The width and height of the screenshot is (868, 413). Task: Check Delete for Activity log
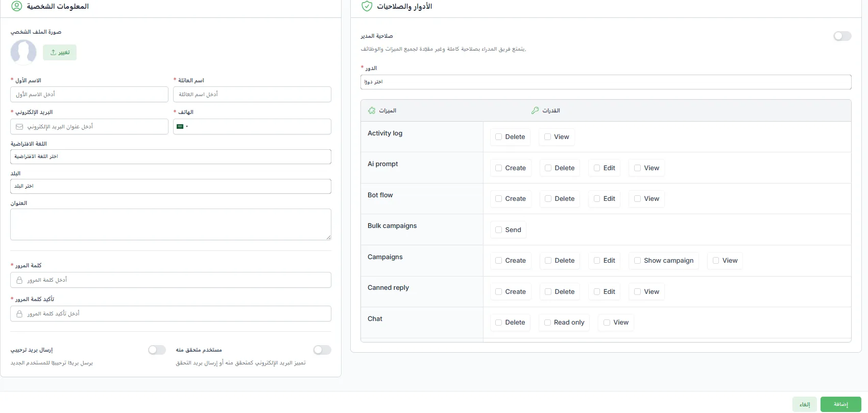498,137
